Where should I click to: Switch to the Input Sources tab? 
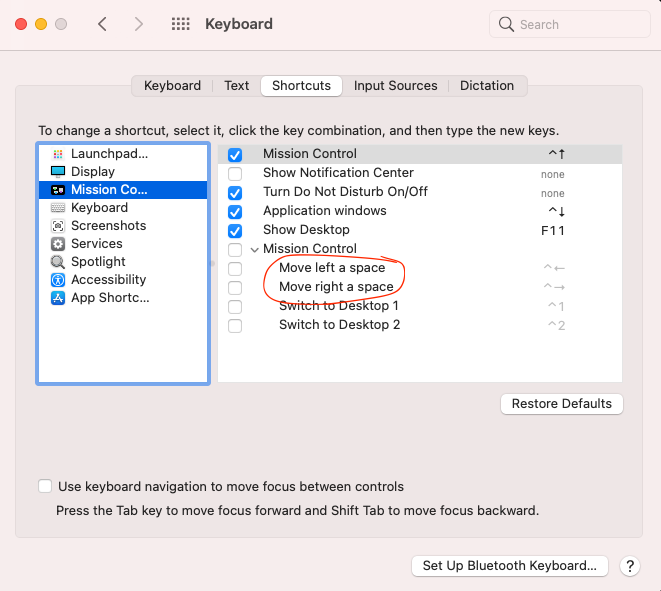click(395, 86)
